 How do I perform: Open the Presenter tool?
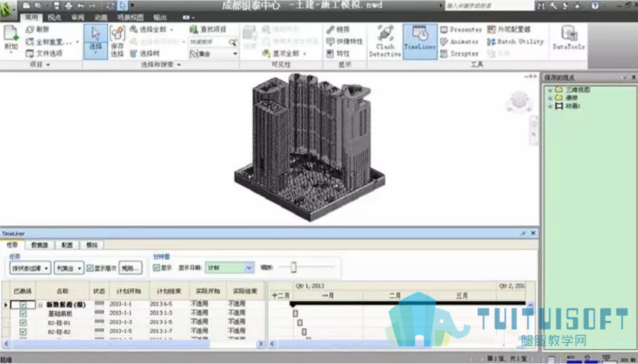tap(461, 30)
